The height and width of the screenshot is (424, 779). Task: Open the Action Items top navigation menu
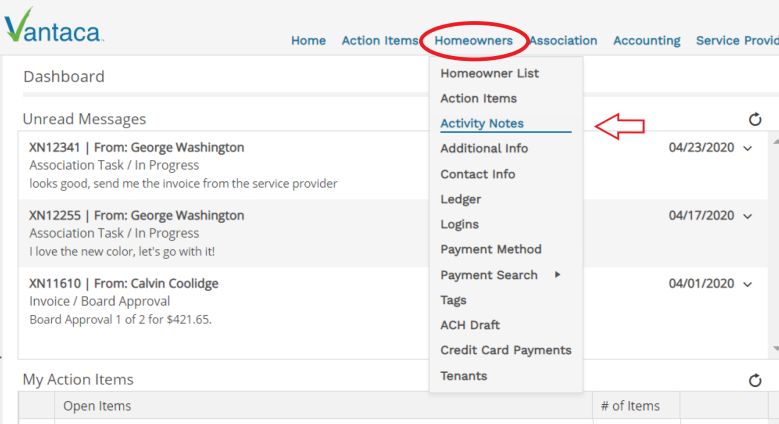pos(380,41)
